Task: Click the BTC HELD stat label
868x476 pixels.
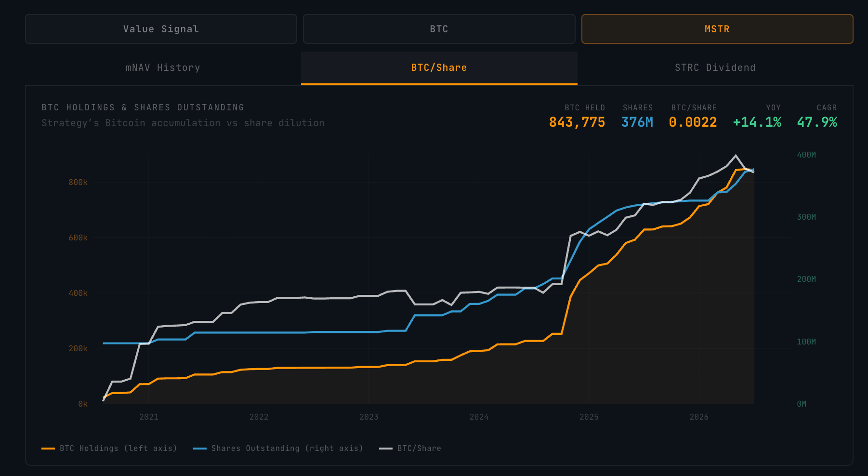Action: point(585,108)
